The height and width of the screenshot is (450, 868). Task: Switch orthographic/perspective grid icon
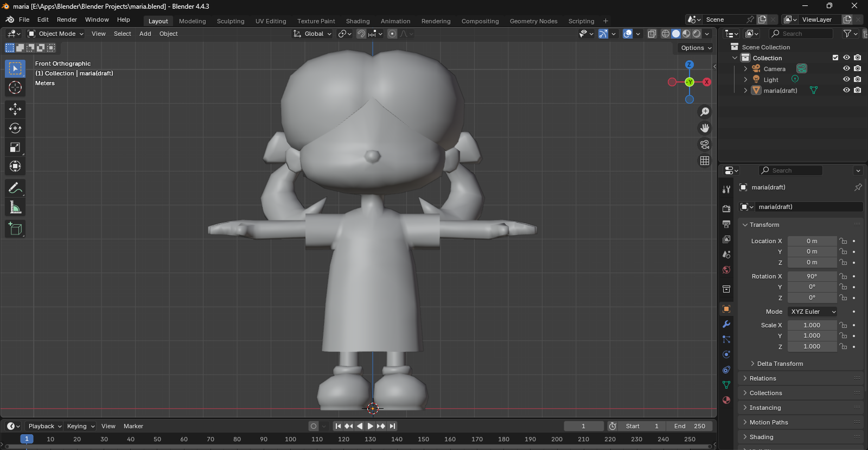click(x=705, y=161)
